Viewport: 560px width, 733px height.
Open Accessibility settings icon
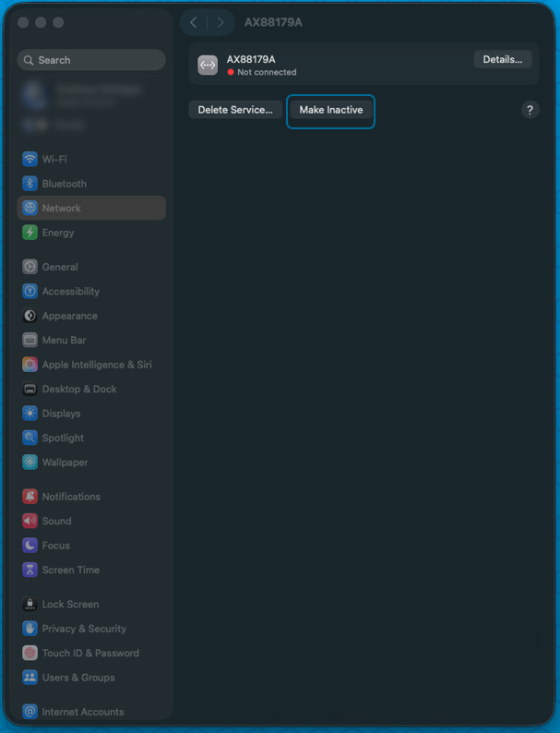tap(30, 291)
